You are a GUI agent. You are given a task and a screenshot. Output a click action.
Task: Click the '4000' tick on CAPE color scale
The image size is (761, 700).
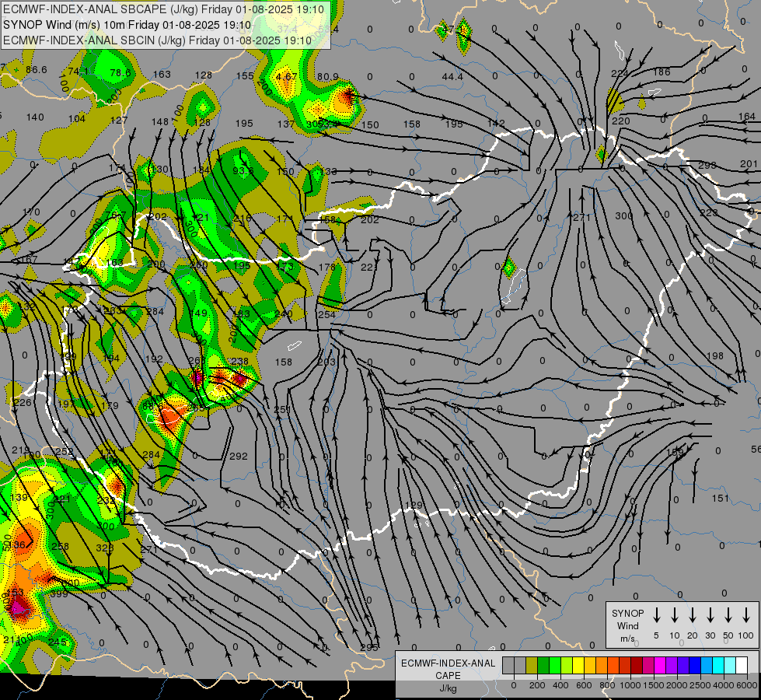tap(723, 685)
